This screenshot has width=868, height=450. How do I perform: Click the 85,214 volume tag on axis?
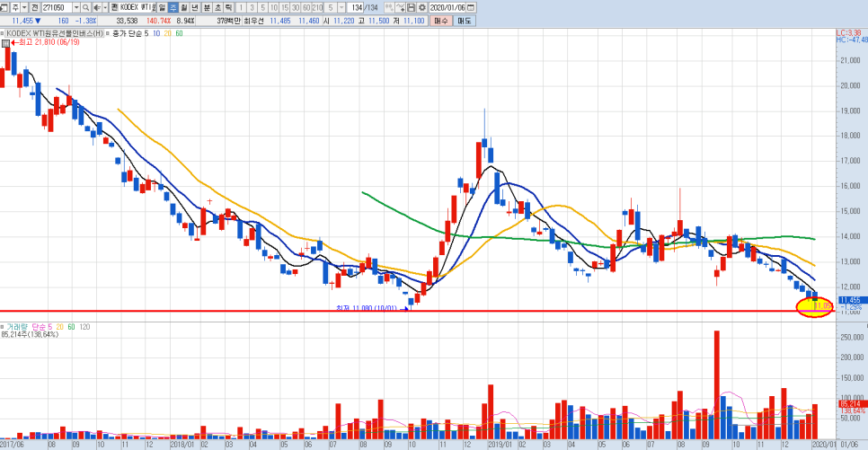853,404
